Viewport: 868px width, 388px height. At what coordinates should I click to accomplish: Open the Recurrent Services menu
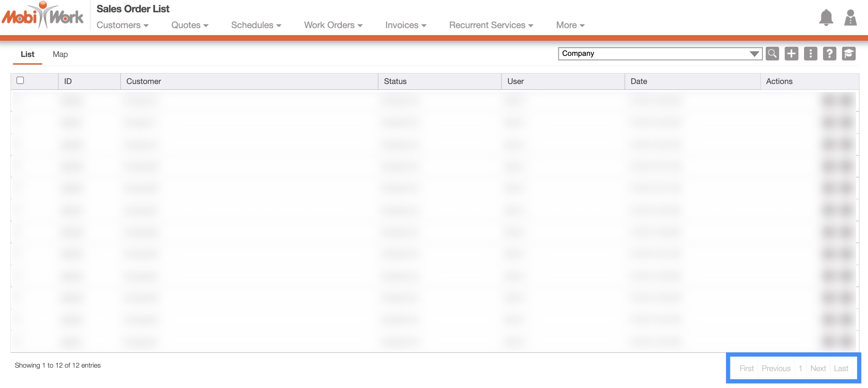(491, 25)
